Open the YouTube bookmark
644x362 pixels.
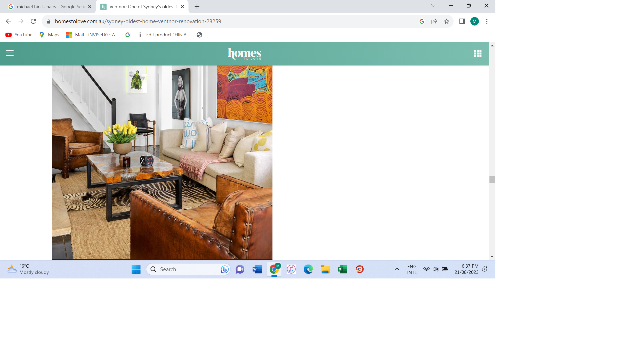[19, 35]
